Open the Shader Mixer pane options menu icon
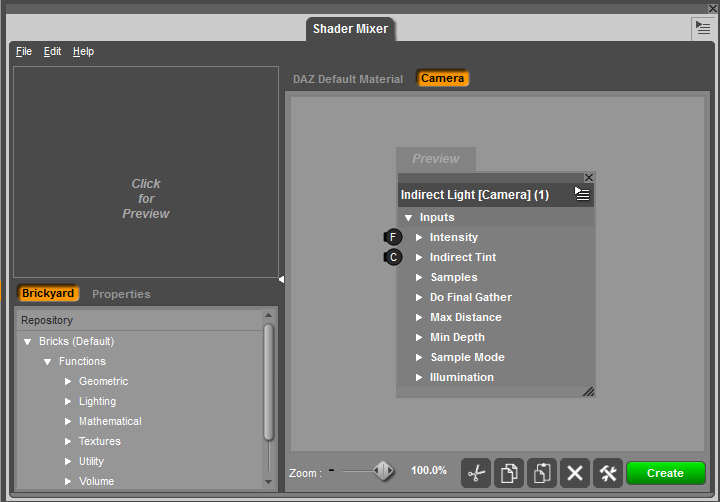Image resolution: width=720 pixels, height=502 pixels. (x=703, y=28)
